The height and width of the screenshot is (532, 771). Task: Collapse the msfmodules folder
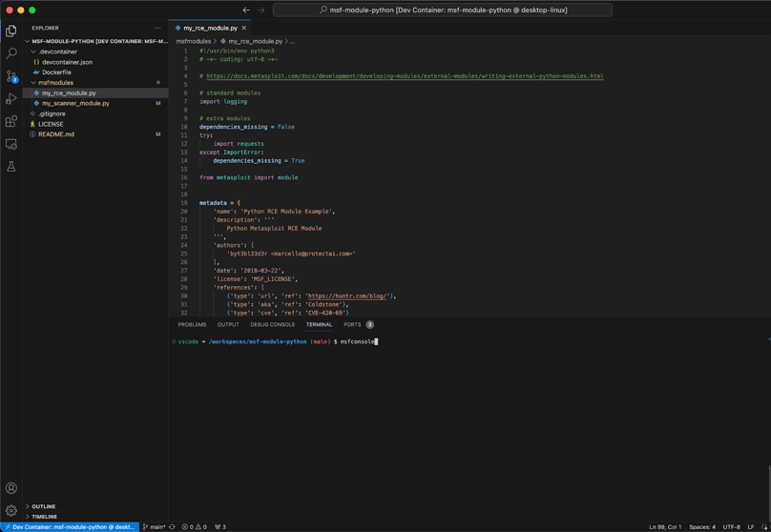coord(55,83)
